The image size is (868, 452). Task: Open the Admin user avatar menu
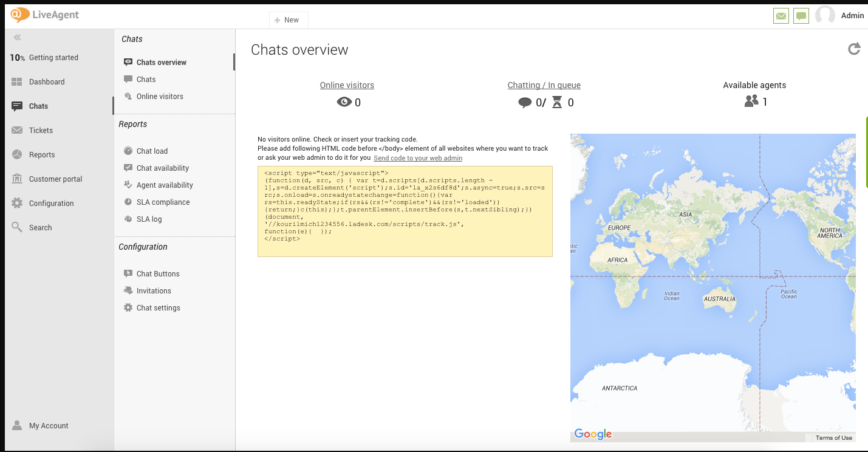pos(825,16)
